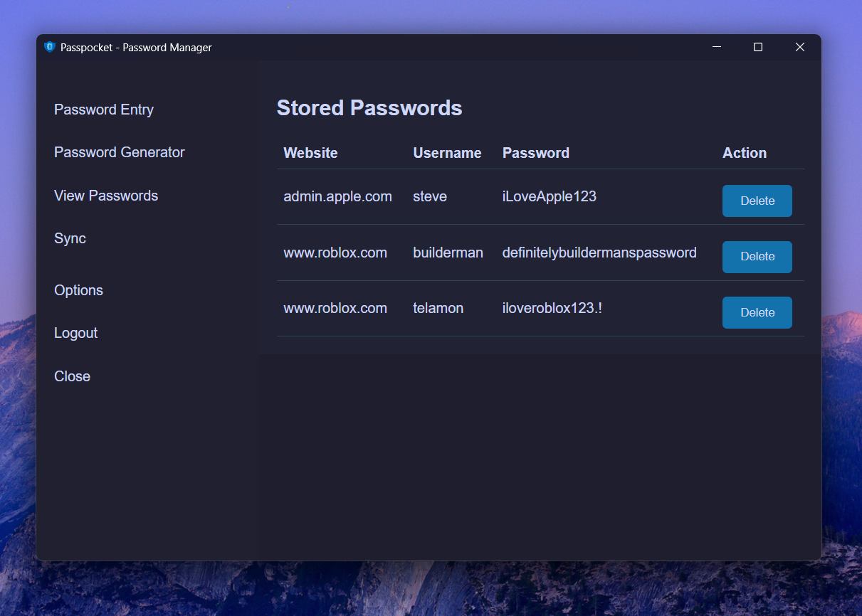862x616 pixels.
Task: Click the definitelybuildermanspassword cell
Action: 599,253
